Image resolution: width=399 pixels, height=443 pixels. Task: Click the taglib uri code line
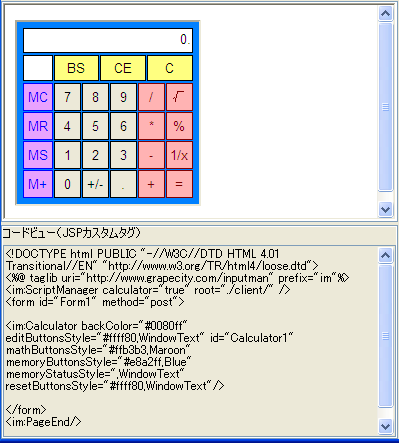point(177,278)
